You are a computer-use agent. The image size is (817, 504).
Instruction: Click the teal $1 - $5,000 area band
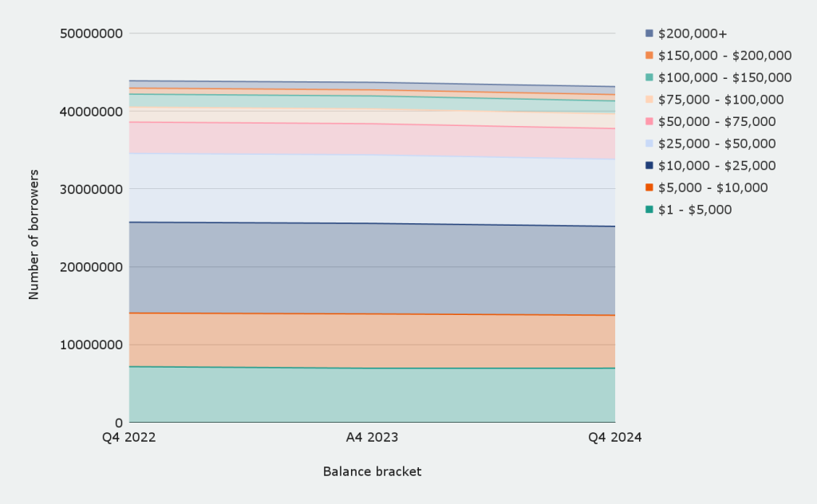[x=372, y=395]
